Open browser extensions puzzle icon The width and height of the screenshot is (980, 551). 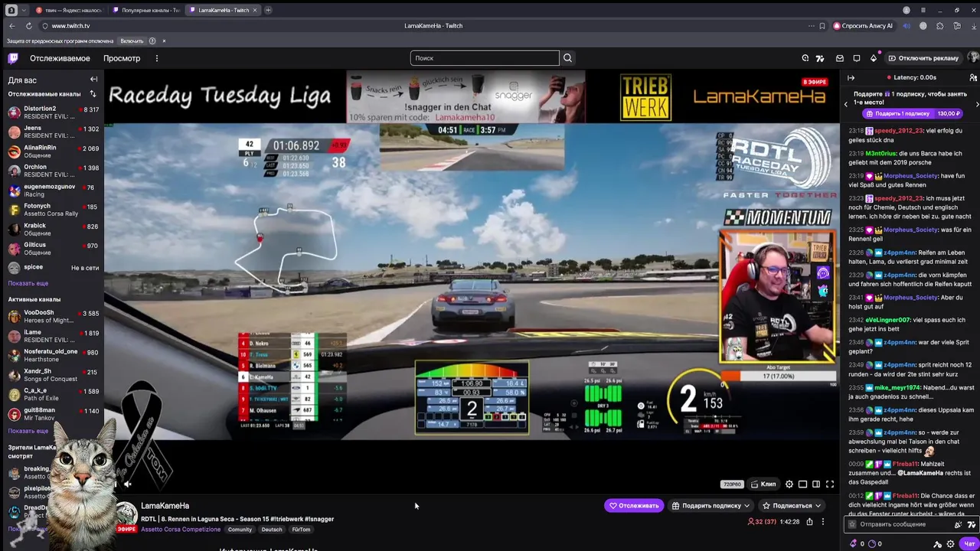pos(940,26)
